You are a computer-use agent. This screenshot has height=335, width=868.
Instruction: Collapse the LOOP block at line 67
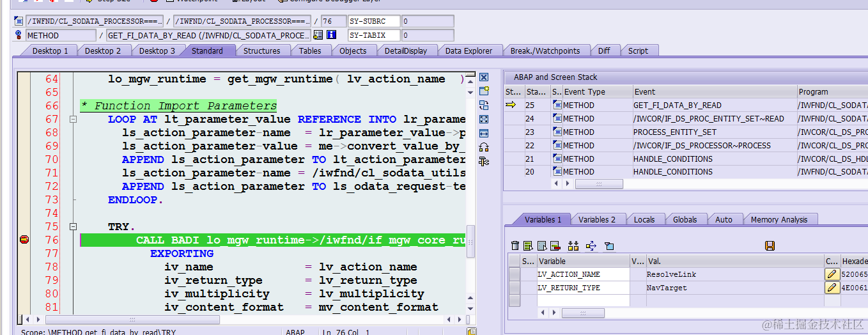pyautogui.click(x=73, y=120)
